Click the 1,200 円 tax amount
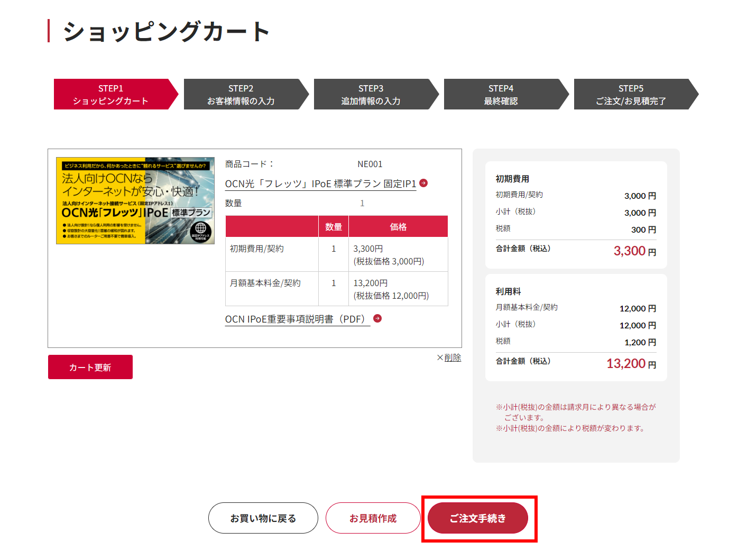 [640, 342]
